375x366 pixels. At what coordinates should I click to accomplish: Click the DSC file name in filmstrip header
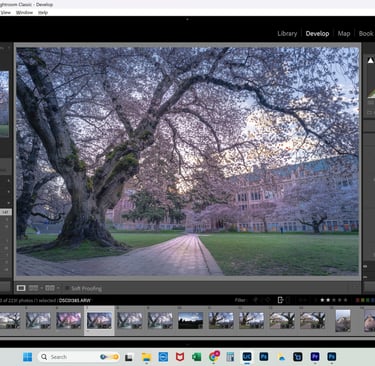[75, 301]
